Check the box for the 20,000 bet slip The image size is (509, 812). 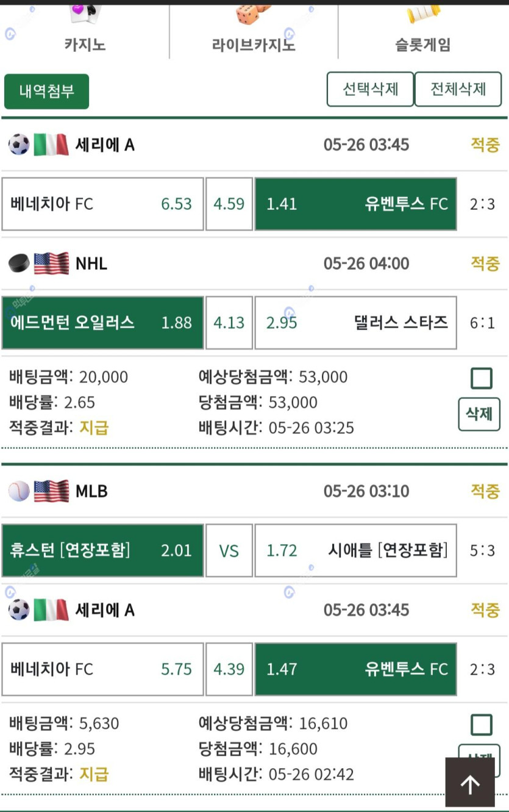pos(482,378)
